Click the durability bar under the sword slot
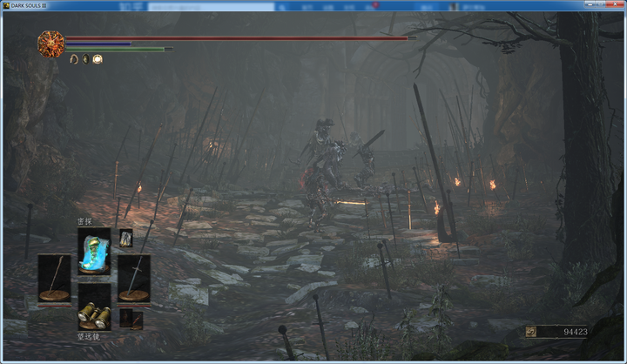The height and width of the screenshot is (364, 627). (134, 305)
